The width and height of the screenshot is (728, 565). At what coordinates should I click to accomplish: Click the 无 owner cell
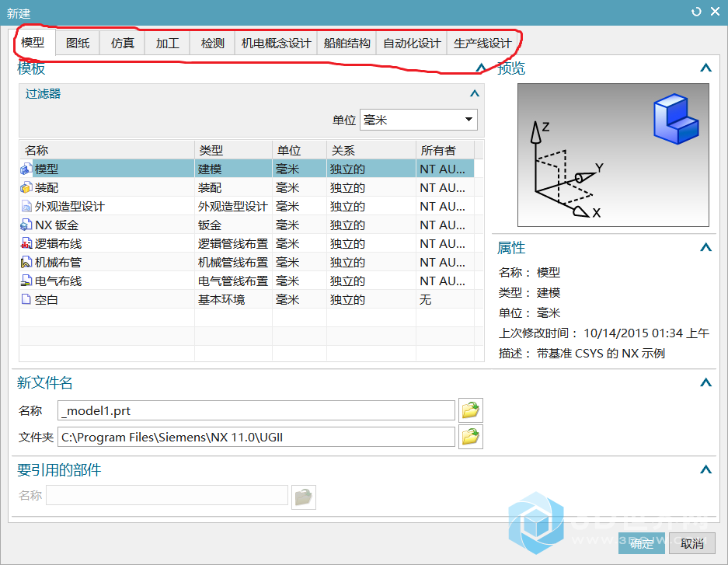[445, 299]
